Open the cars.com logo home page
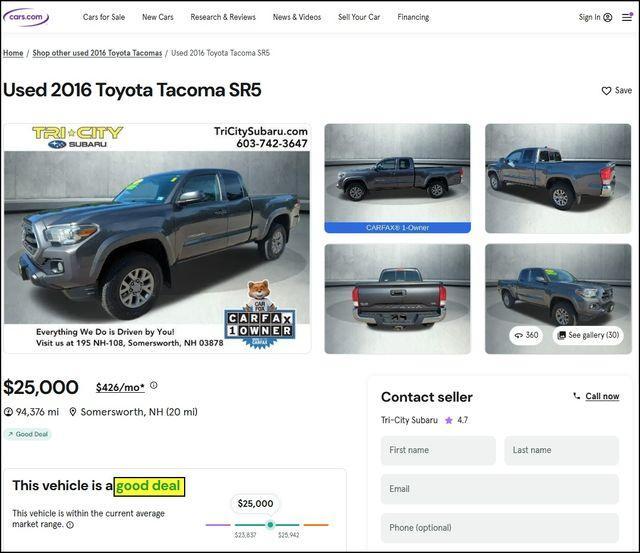 tap(26, 17)
